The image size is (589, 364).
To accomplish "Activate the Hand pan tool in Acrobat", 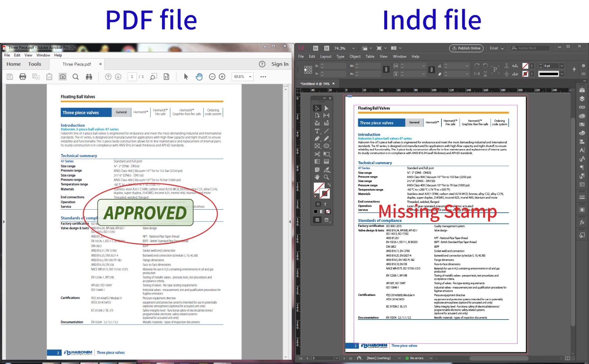I will click(x=199, y=77).
